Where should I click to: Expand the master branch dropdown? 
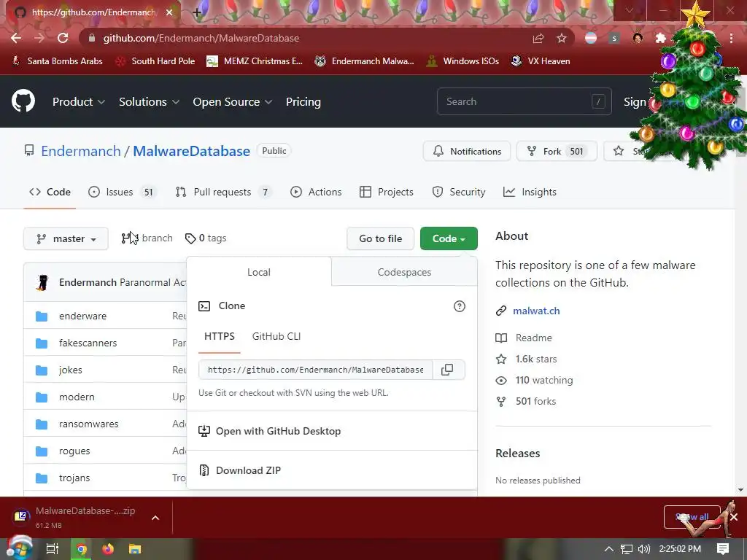pyautogui.click(x=66, y=238)
